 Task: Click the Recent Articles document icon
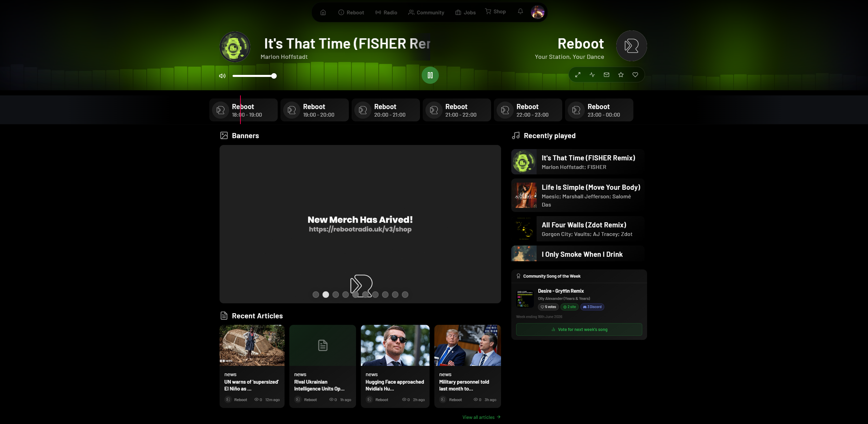224,316
